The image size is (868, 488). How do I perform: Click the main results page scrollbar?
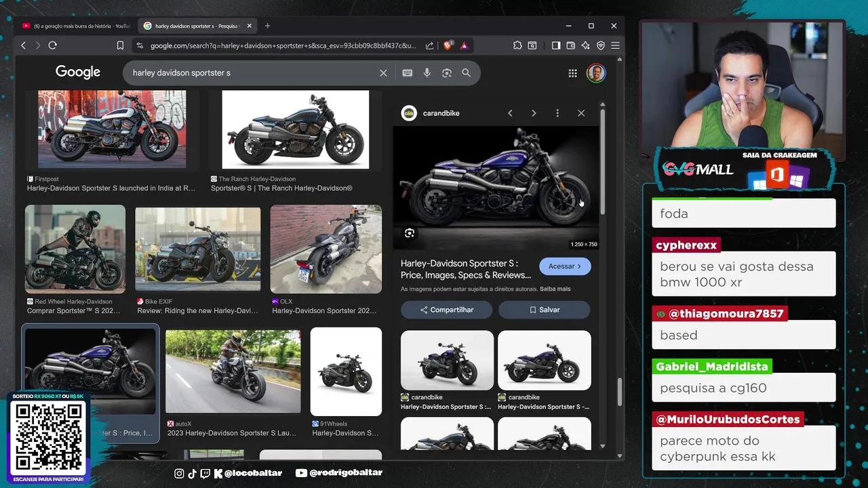[620, 393]
